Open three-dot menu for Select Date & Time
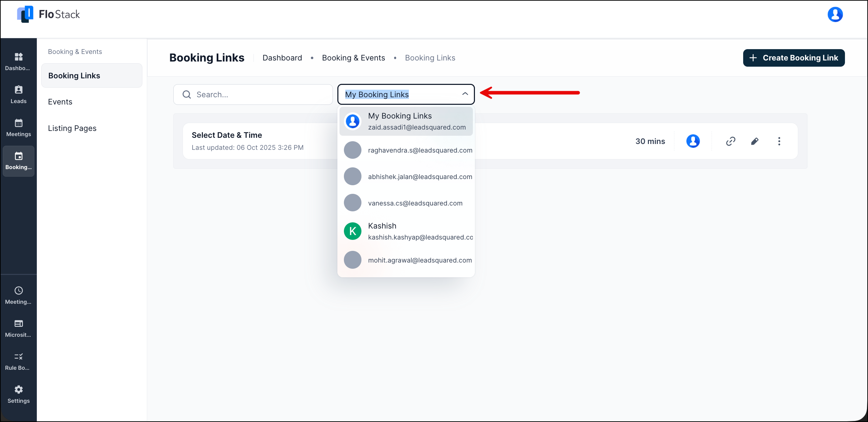This screenshot has width=868, height=422. [x=779, y=141]
